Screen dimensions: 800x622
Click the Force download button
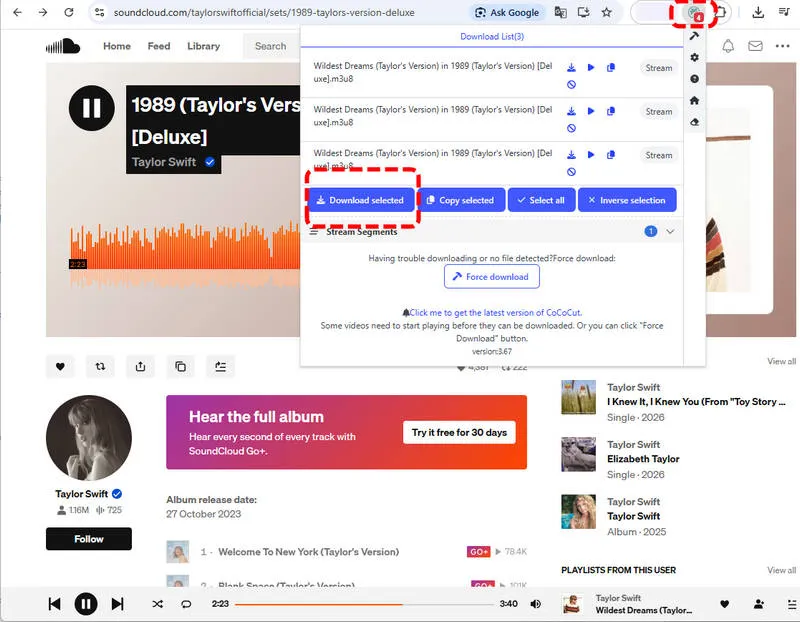[491, 277]
